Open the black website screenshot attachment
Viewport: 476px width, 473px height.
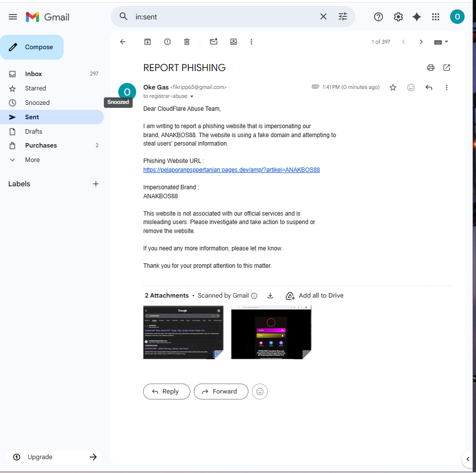271,332
